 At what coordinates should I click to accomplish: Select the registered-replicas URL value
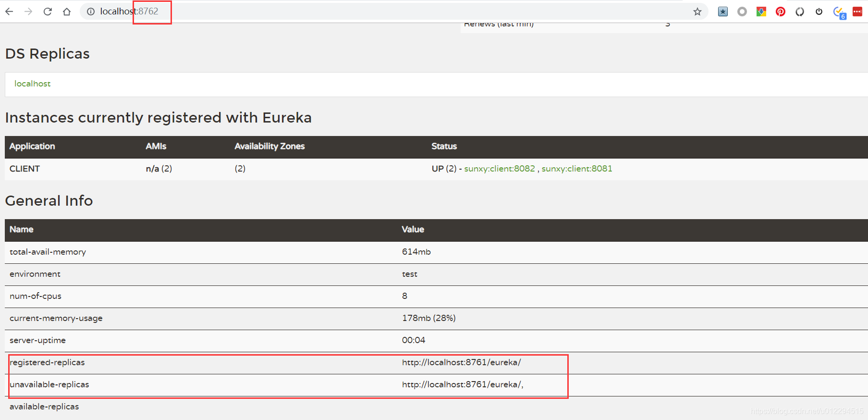462,362
